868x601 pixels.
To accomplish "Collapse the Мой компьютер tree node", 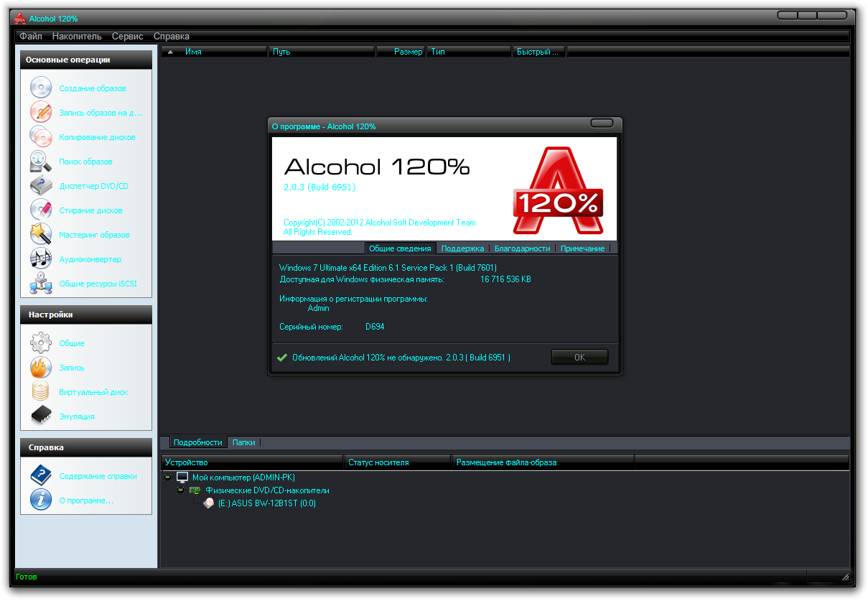I will pyautogui.click(x=167, y=477).
